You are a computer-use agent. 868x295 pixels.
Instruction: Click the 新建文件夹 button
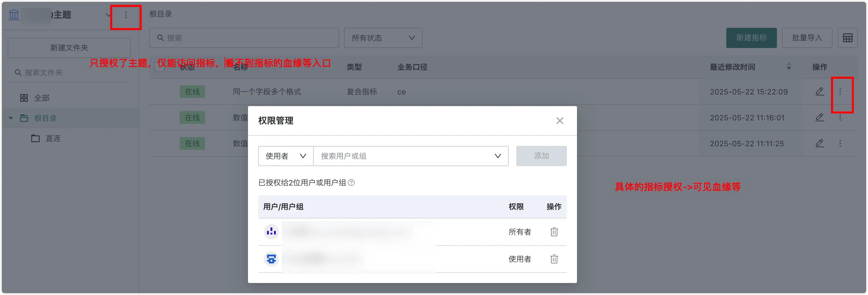69,48
